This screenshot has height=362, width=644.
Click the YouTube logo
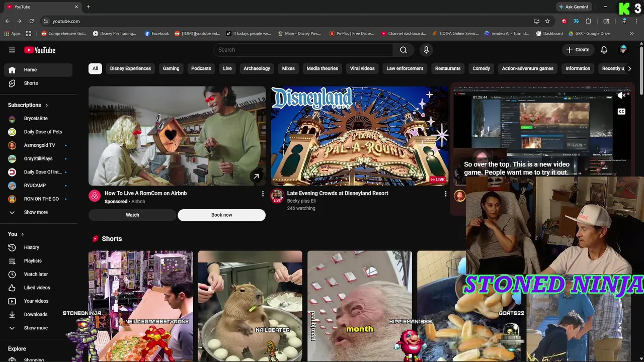click(40, 50)
